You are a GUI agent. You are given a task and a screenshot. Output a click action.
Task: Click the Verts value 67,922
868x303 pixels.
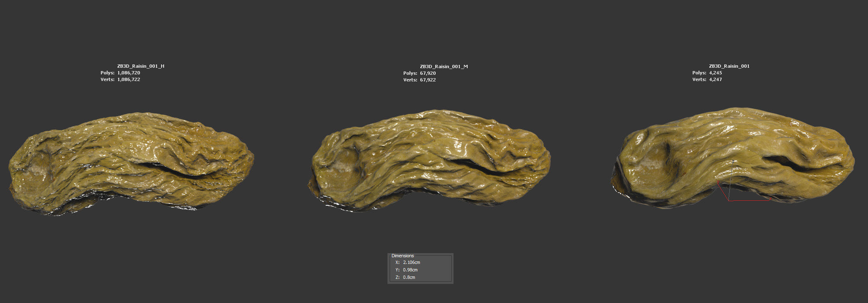[x=428, y=80]
